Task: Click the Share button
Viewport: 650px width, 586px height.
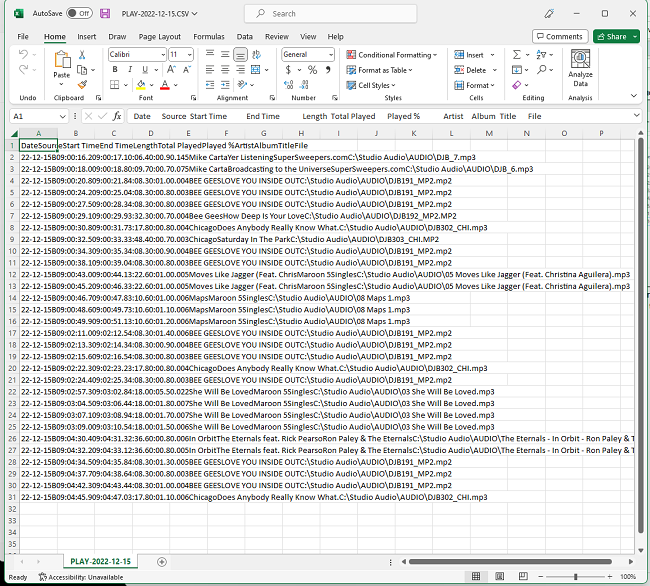Action: pyautogui.click(x=612, y=36)
